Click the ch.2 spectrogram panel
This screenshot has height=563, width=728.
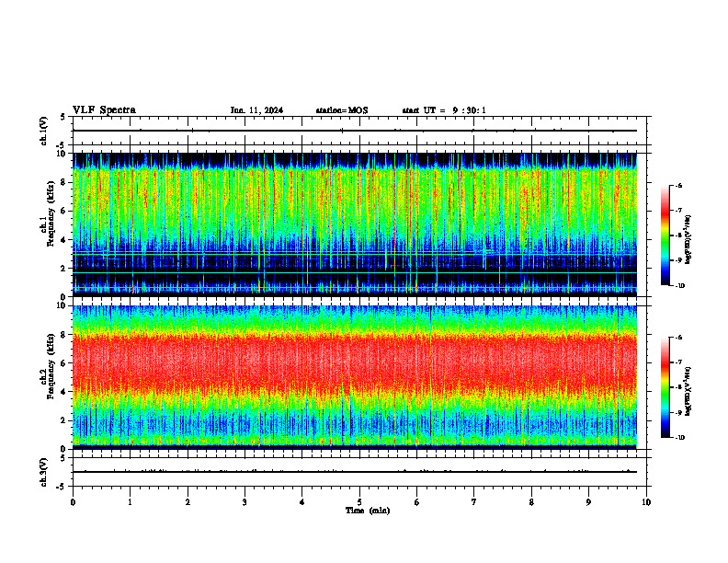355,377
